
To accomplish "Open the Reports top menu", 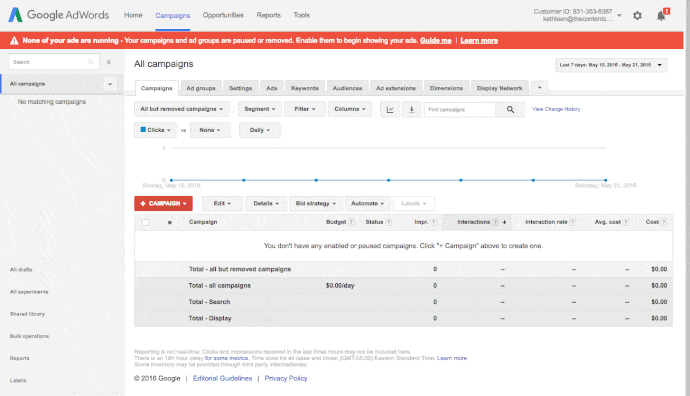I will (268, 15).
